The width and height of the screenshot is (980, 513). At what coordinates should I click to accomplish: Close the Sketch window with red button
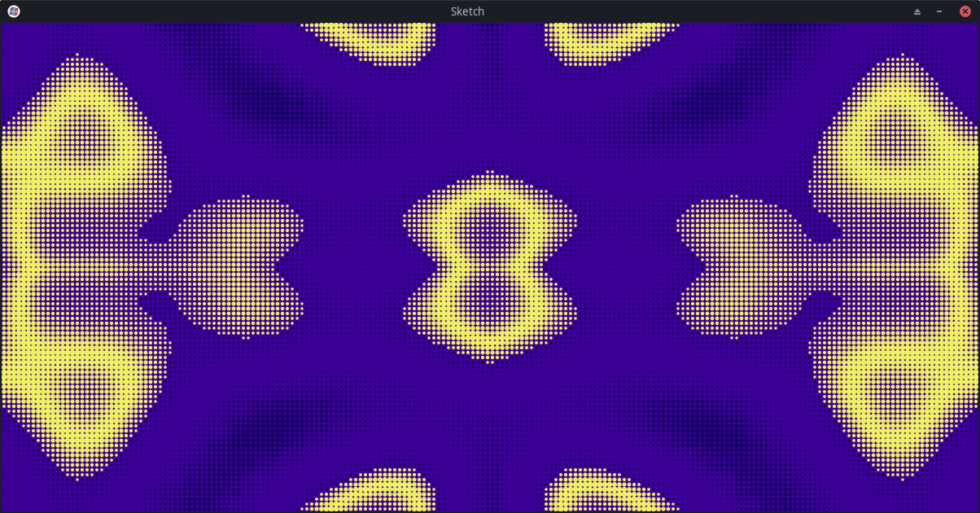(965, 11)
